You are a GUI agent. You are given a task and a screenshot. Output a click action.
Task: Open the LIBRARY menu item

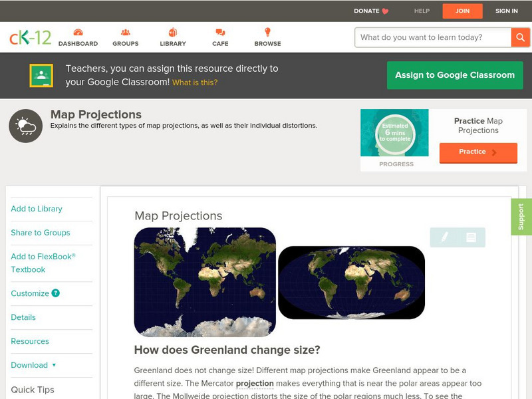click(x=173, y=44)
